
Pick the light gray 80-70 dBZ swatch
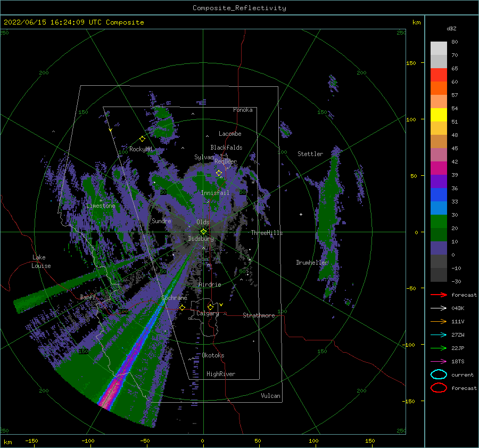coord(439,48)
